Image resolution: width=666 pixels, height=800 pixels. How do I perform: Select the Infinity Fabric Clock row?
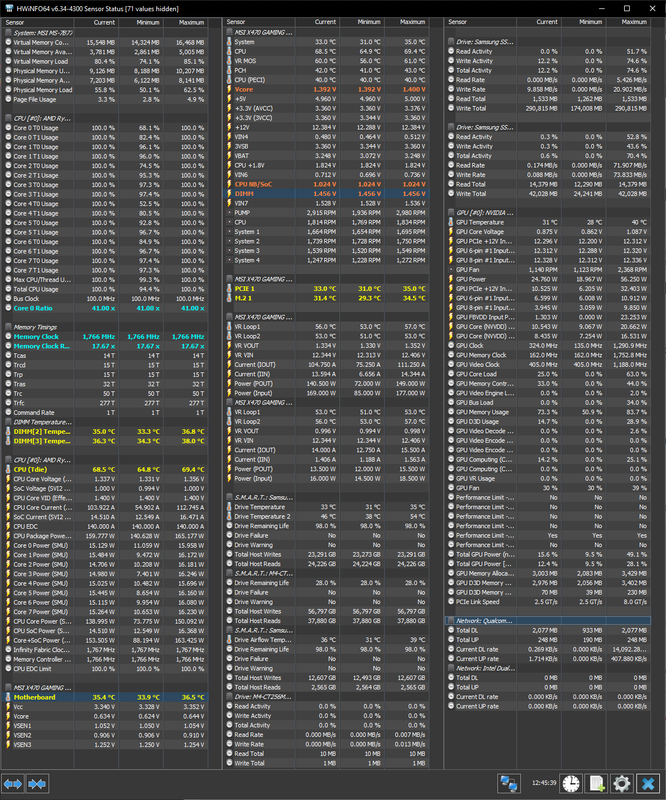point(105,649)
